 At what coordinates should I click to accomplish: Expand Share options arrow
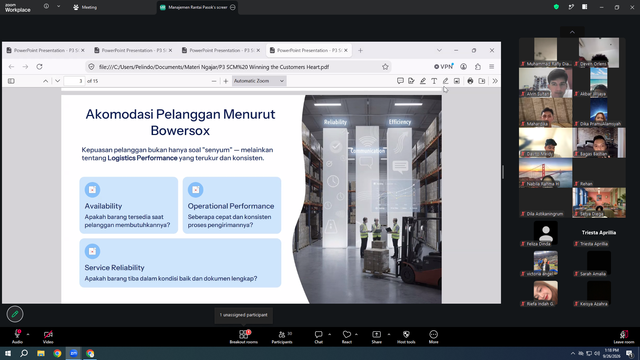coord(389,334)
